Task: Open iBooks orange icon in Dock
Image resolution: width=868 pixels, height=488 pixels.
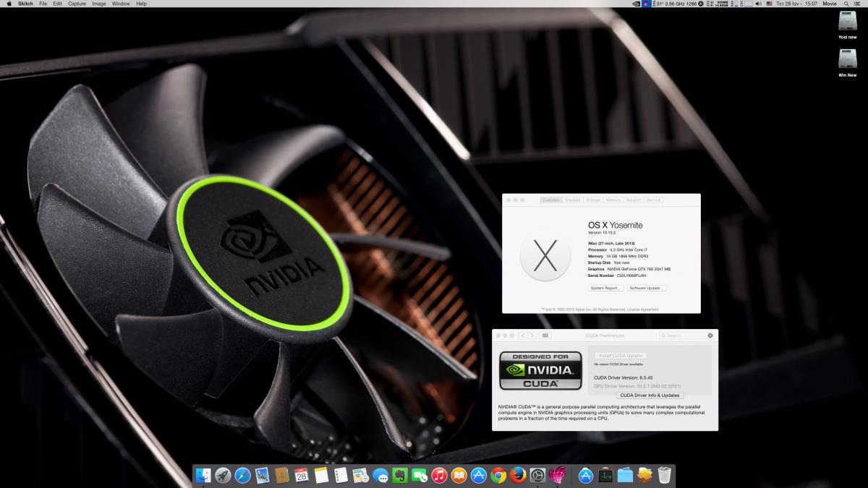Action: point(459,475)
